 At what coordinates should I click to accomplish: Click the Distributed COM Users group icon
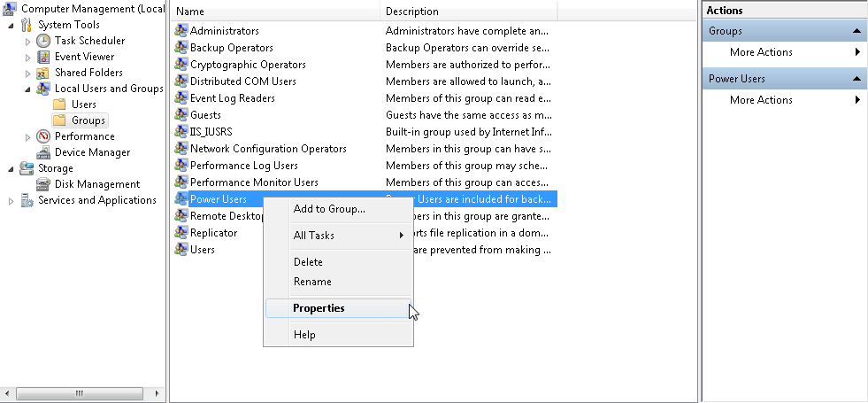181,81
